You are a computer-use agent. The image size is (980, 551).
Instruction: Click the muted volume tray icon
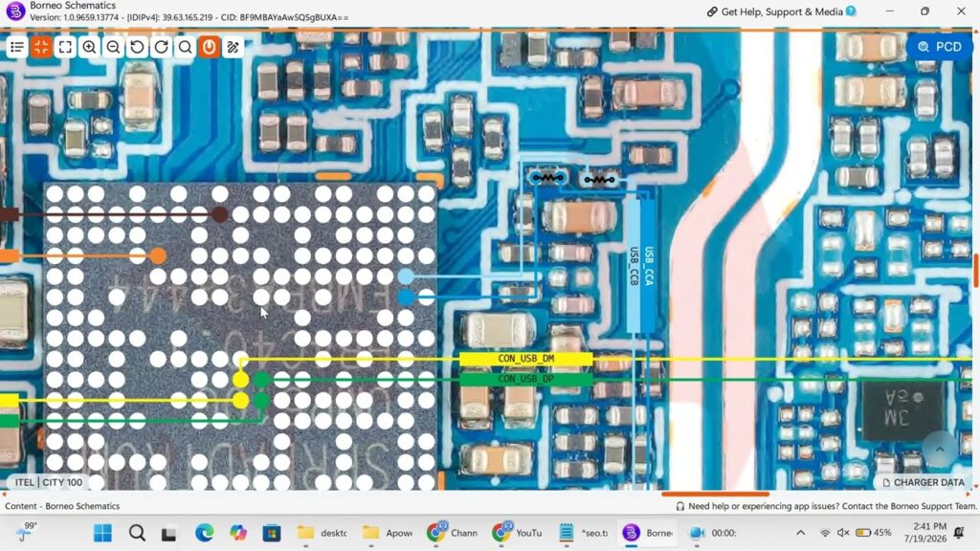843,533
